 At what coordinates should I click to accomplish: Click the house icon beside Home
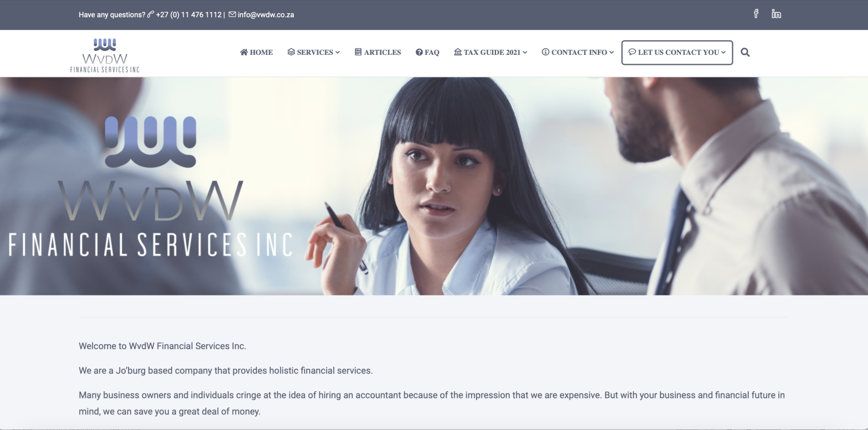click(244, 52)
